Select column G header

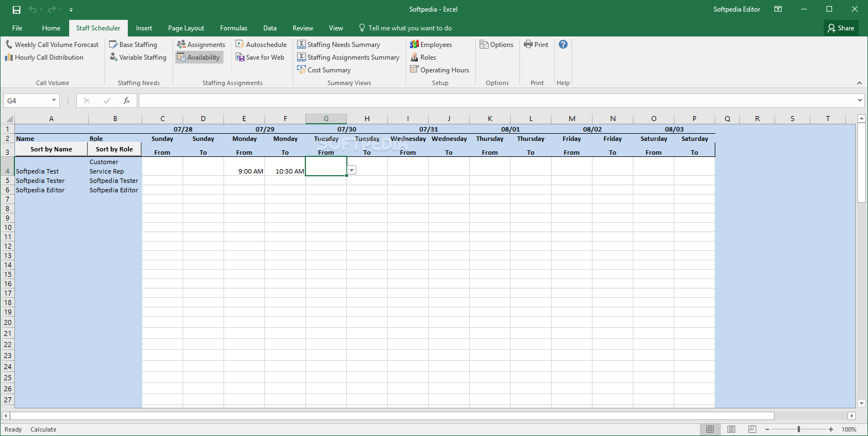click(x=326, y=119)
